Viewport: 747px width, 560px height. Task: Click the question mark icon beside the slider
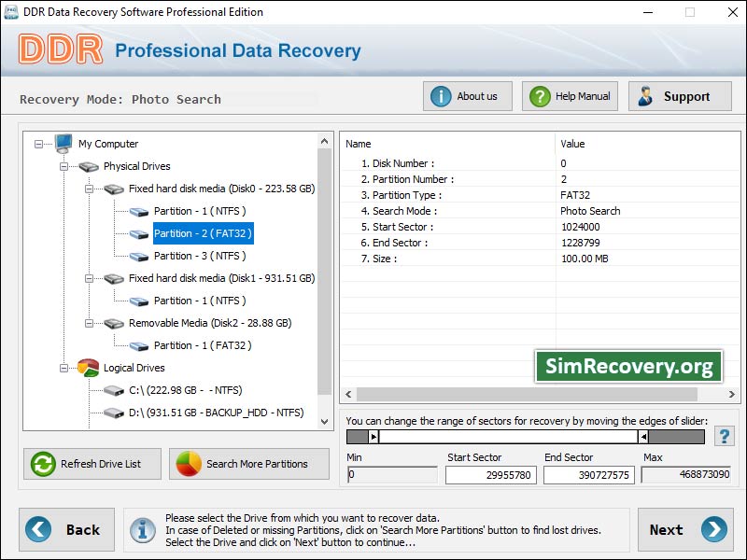click(724, 435)
